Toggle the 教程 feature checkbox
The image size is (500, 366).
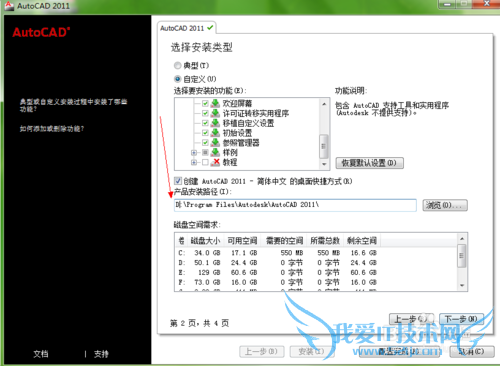pos(205,162)
